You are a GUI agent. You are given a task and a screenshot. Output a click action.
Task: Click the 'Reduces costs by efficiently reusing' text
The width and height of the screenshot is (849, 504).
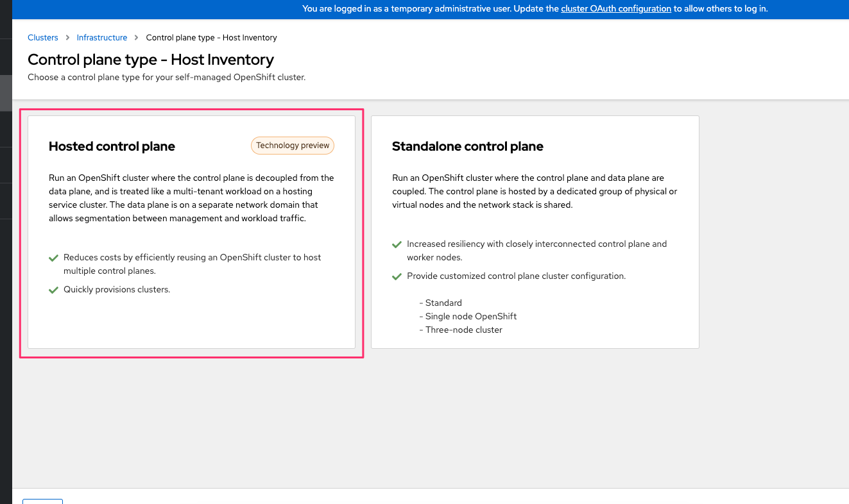point(193,264)
